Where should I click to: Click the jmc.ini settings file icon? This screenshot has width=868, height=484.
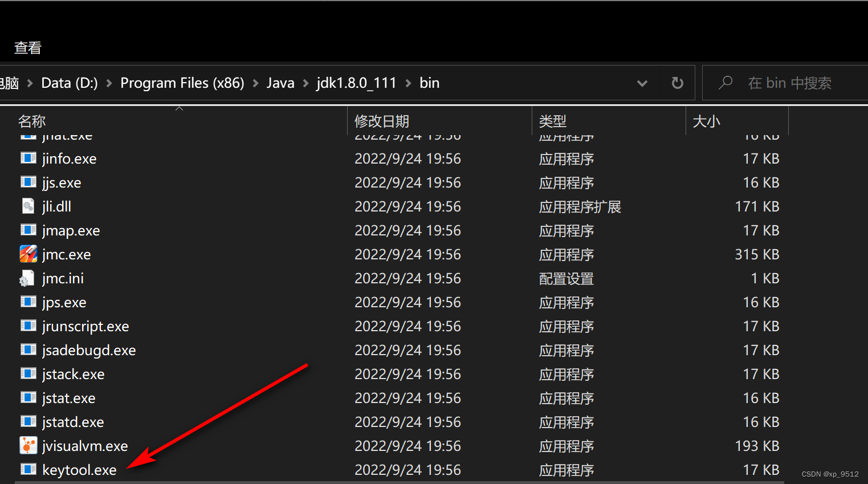pos(27,278)
